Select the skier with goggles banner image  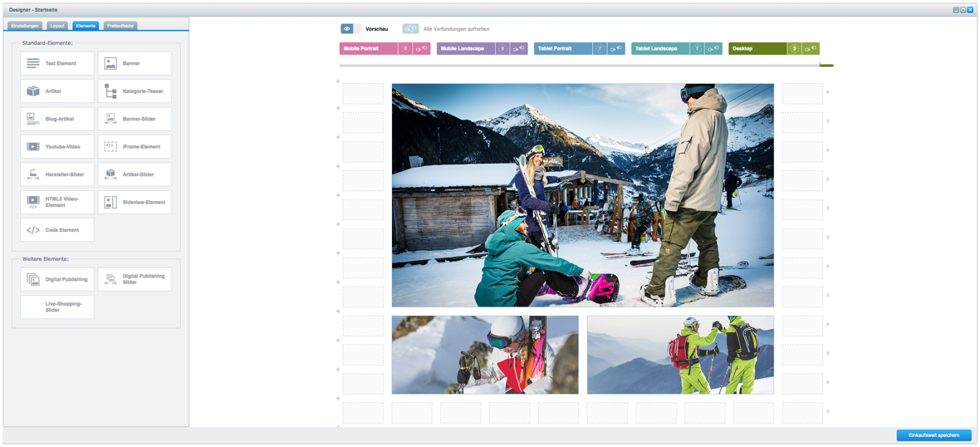pyautogui.click(x=485, y=354)
